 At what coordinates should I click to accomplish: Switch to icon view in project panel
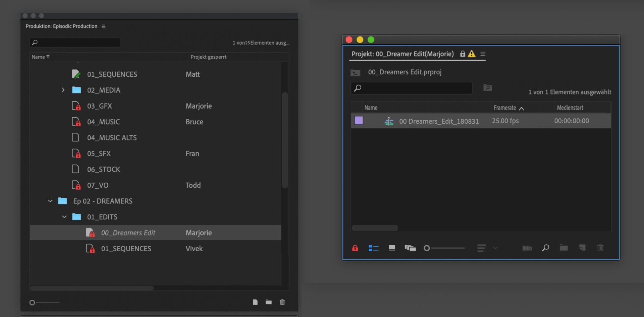(392, 248)
